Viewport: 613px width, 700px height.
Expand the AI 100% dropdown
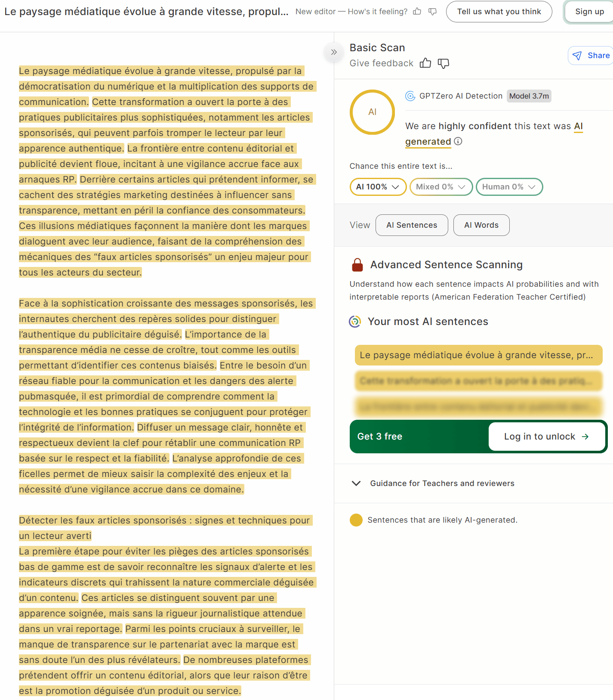tap(378, 187)
